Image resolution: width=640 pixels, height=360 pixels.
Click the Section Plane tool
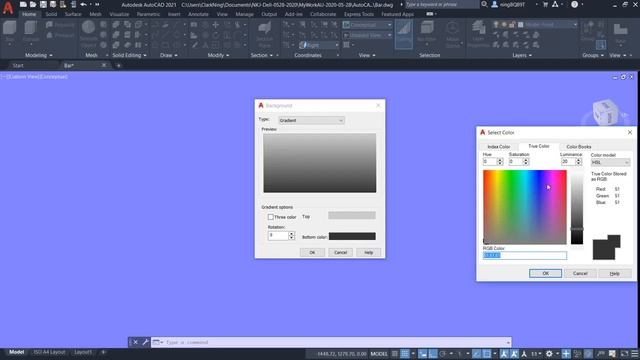point(264,35)
